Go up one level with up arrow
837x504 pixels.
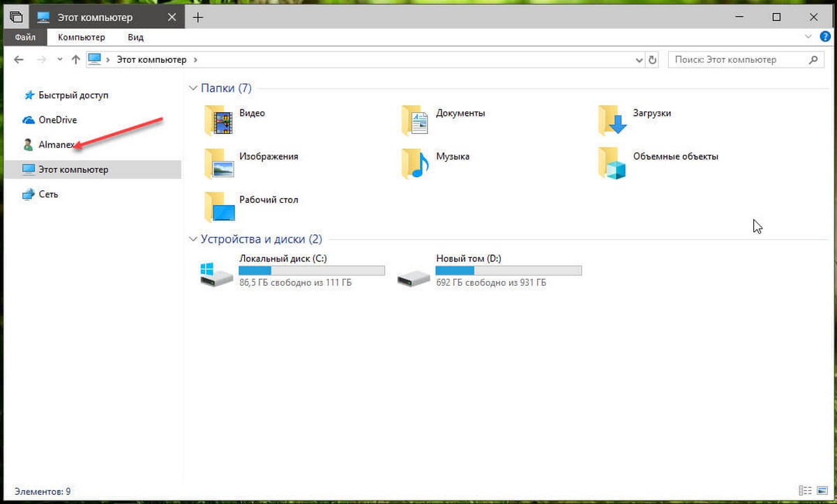click(76, 60)
